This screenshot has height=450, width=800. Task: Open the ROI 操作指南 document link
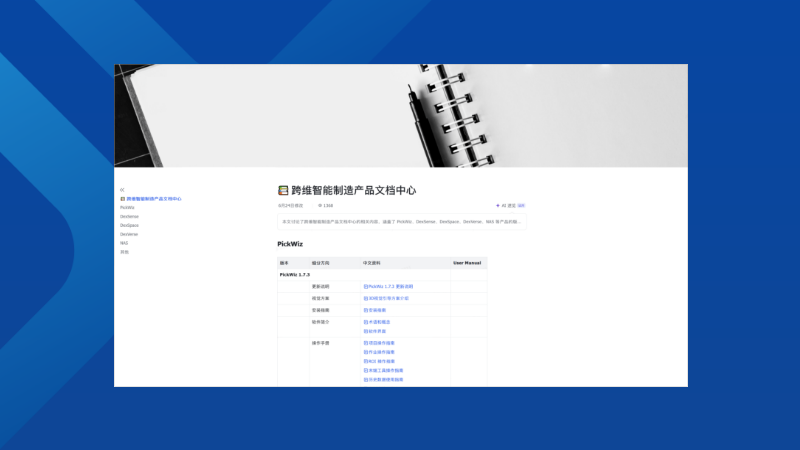(x=379, y=362)
